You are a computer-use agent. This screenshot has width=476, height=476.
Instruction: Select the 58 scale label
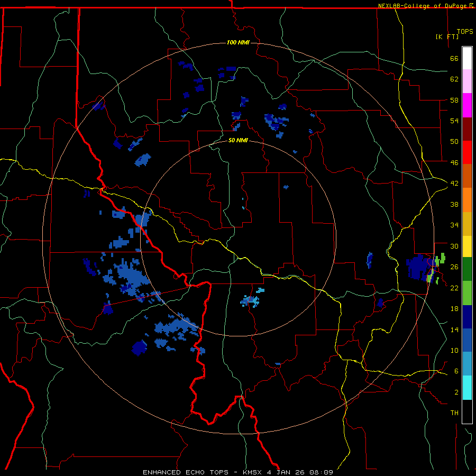click(x=454, y=100)
